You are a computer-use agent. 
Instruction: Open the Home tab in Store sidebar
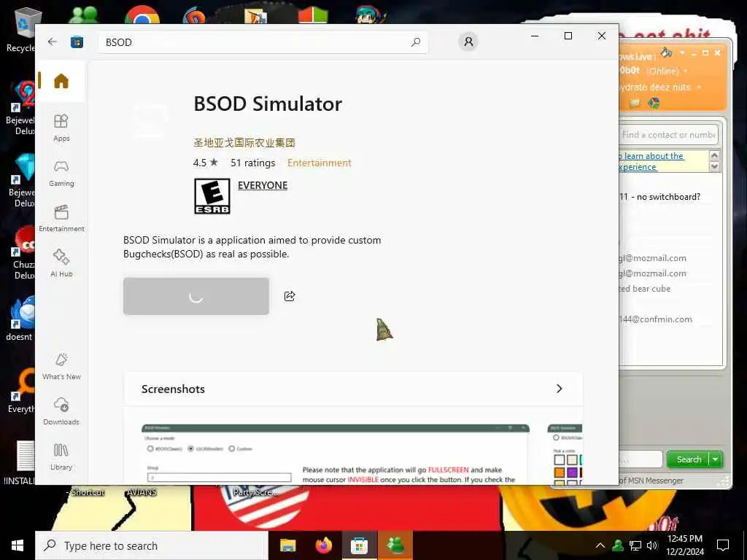pos(61,81)
